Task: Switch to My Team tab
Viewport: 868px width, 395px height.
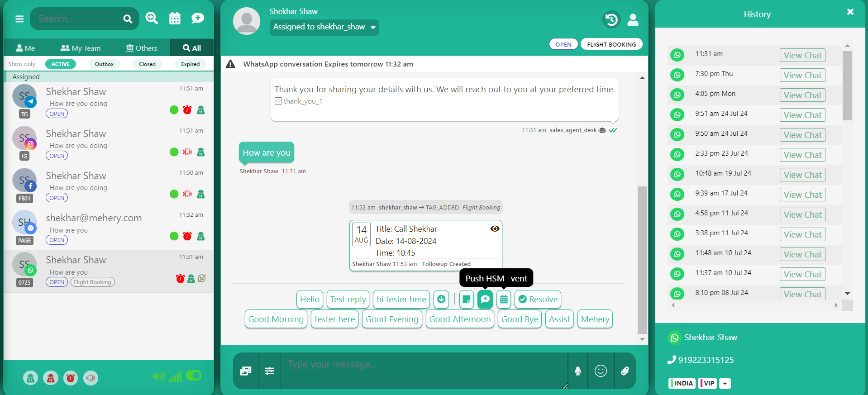Action: [x=81, y=48]
